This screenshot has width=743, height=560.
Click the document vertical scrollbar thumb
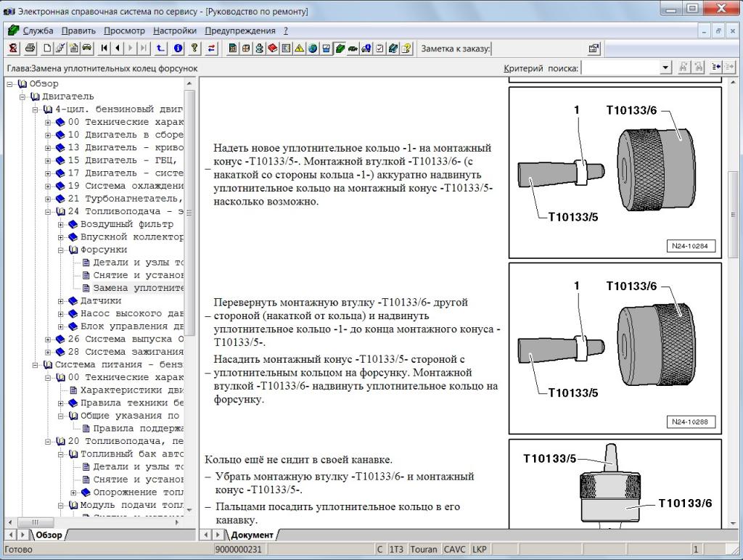pos(733,214)
